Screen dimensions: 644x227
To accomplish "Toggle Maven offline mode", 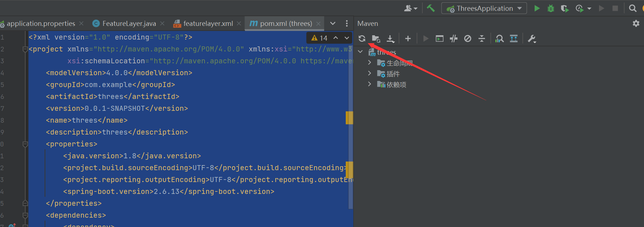I will (x=453, y=38).
